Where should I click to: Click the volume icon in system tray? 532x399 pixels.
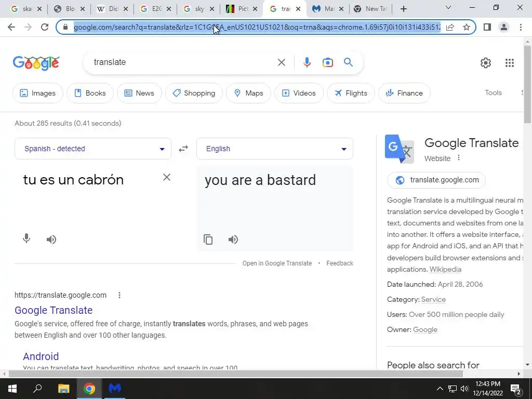[464, 389]
